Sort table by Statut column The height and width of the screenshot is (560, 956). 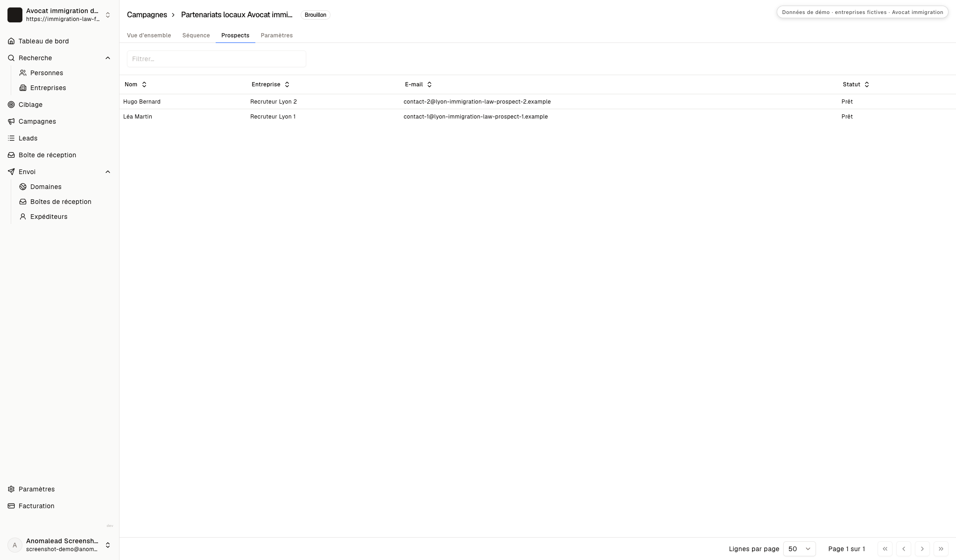pyautogui.click(x=856, y=84)
